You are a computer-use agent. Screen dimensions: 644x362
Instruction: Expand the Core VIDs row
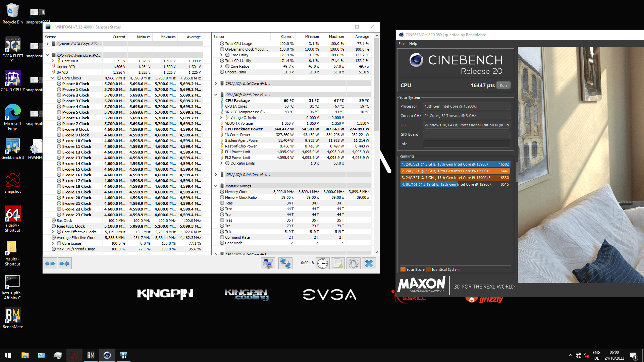[53, 61]
